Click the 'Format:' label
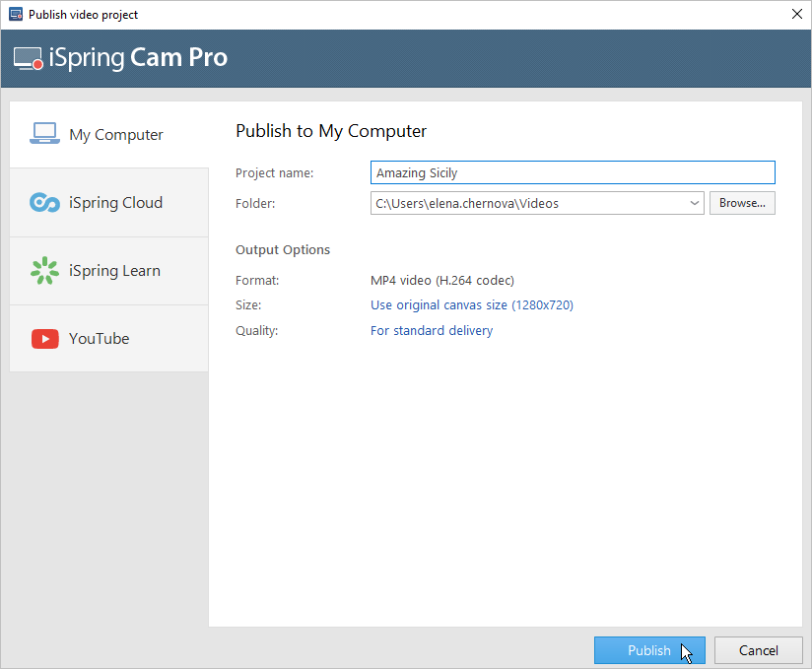The height and width of the screenshot is (669, 812). [x=257, y=280]
